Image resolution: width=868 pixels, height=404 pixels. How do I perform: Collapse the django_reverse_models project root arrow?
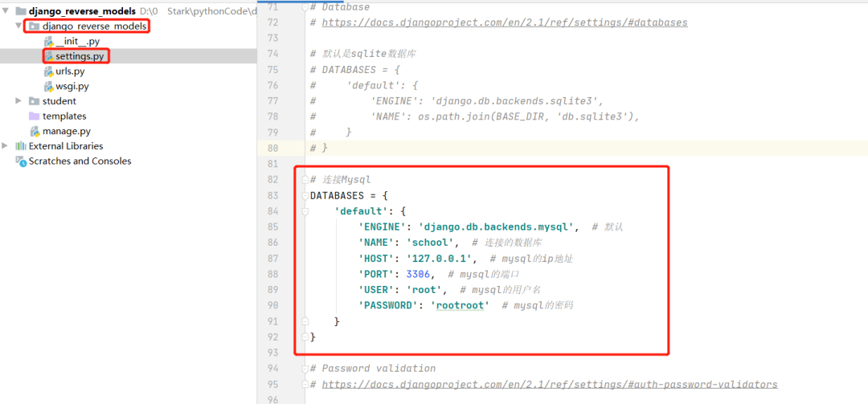(x=6, y=11)
